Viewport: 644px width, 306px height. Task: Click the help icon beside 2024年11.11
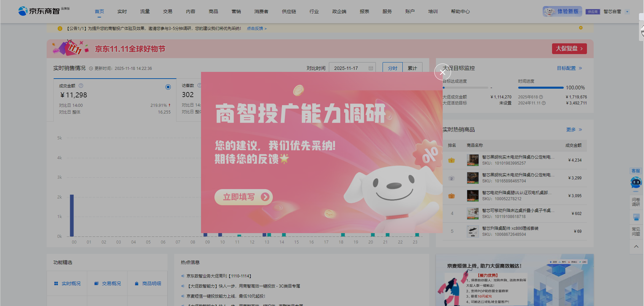tap(544, 103)
